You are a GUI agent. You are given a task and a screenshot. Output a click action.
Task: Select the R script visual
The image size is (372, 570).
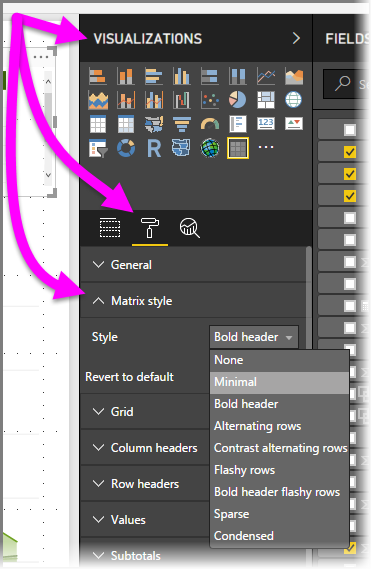pyautogui.click(x=154, y=148)
